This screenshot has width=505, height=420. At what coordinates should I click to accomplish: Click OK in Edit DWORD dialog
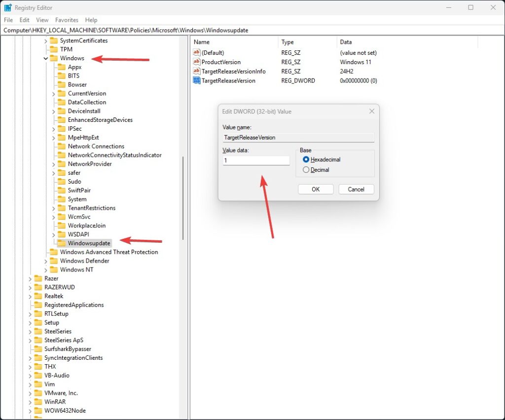tap(316, 189)
